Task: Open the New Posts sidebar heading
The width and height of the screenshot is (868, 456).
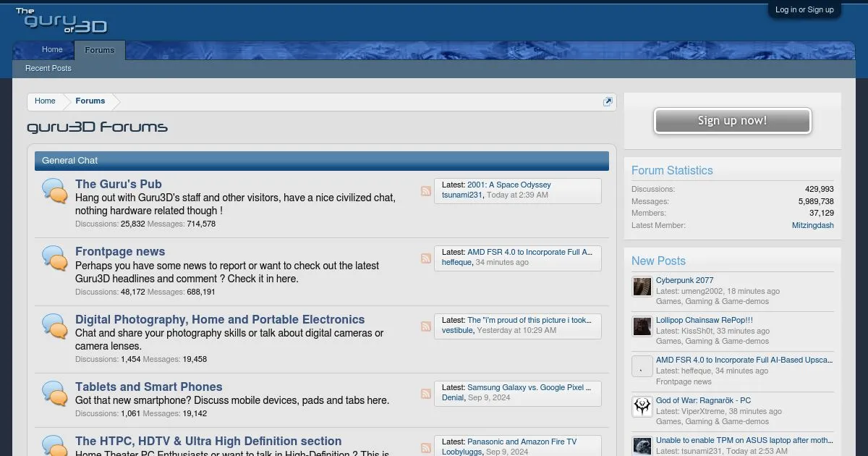Action: [658, 261]
